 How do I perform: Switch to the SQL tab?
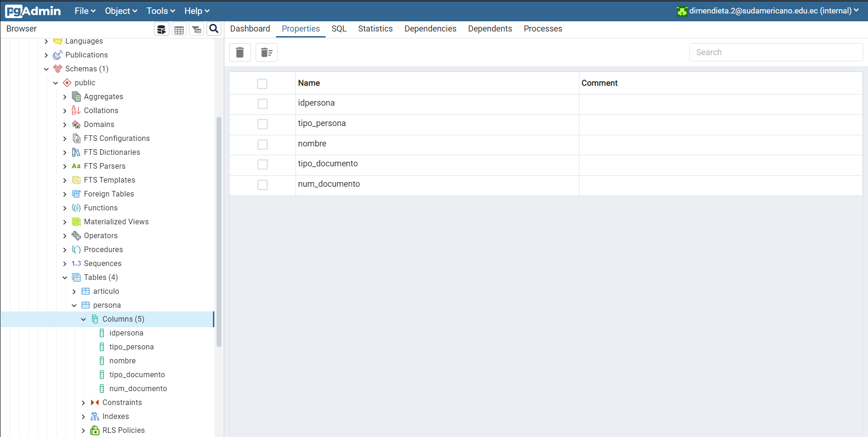click(x=339, y=29)
